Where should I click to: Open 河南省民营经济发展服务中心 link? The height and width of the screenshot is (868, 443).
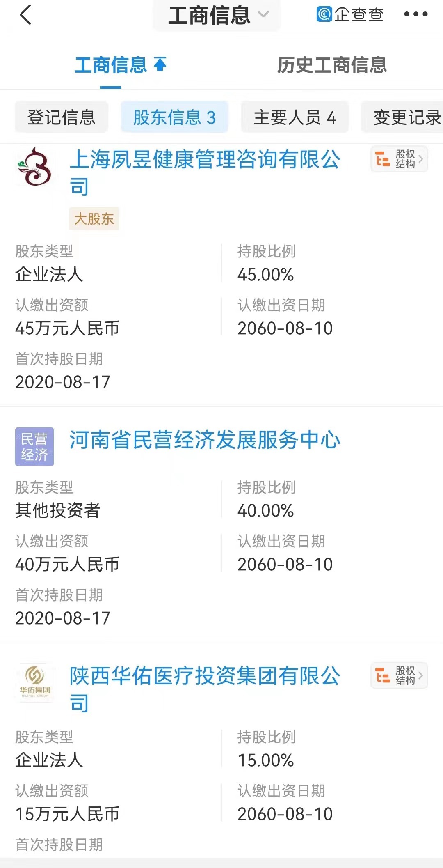coord(205,440)
